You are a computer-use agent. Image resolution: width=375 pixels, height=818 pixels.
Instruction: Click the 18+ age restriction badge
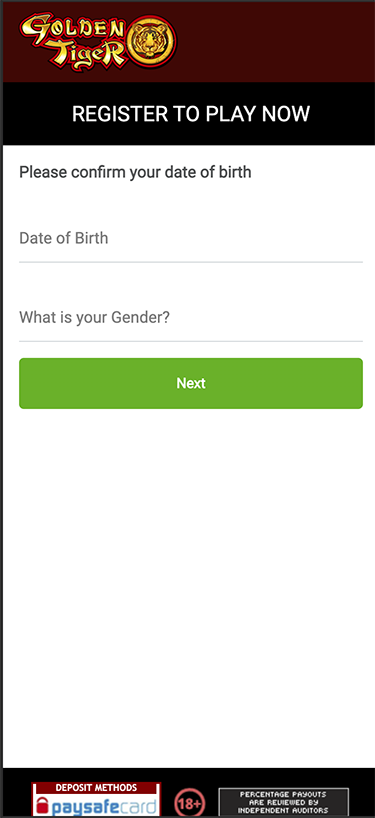pyautogui.click(x=189, y=803)
